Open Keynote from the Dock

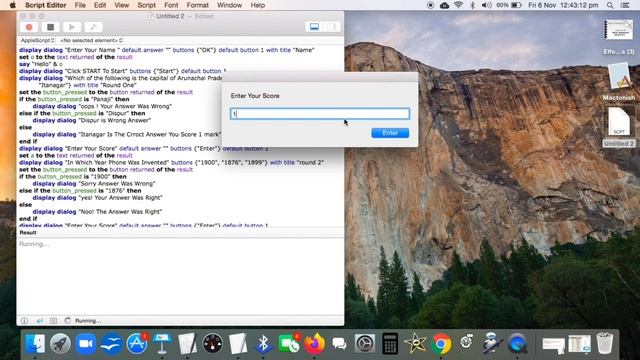162,343
